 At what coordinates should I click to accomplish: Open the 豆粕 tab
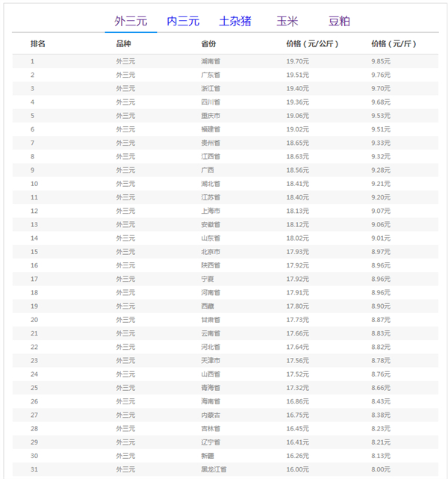click(339, 22)
